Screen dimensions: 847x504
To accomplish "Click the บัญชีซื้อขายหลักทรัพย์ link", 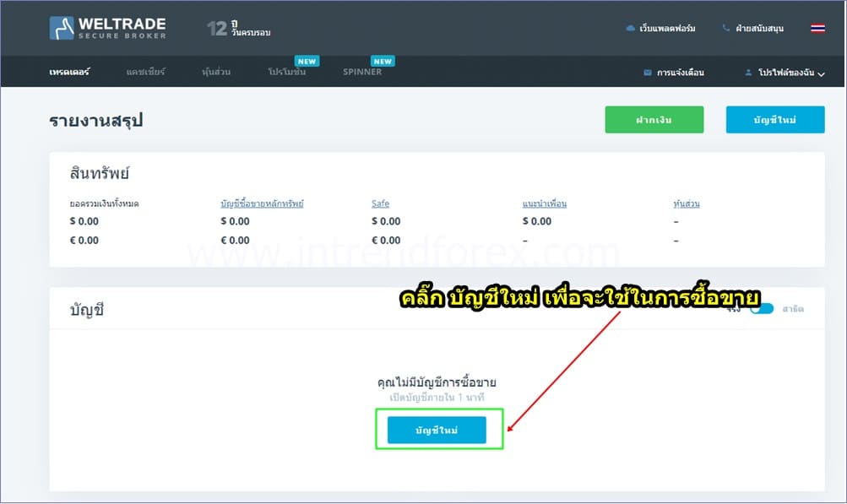I will tap(261, 203).
